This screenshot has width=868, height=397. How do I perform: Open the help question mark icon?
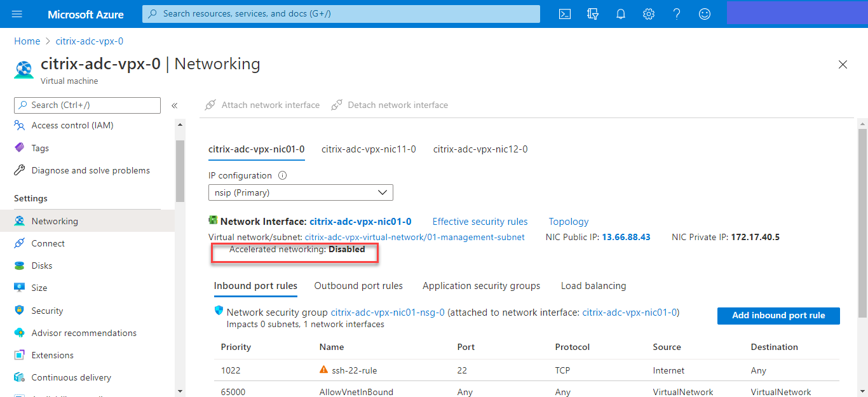coord(677,14)
